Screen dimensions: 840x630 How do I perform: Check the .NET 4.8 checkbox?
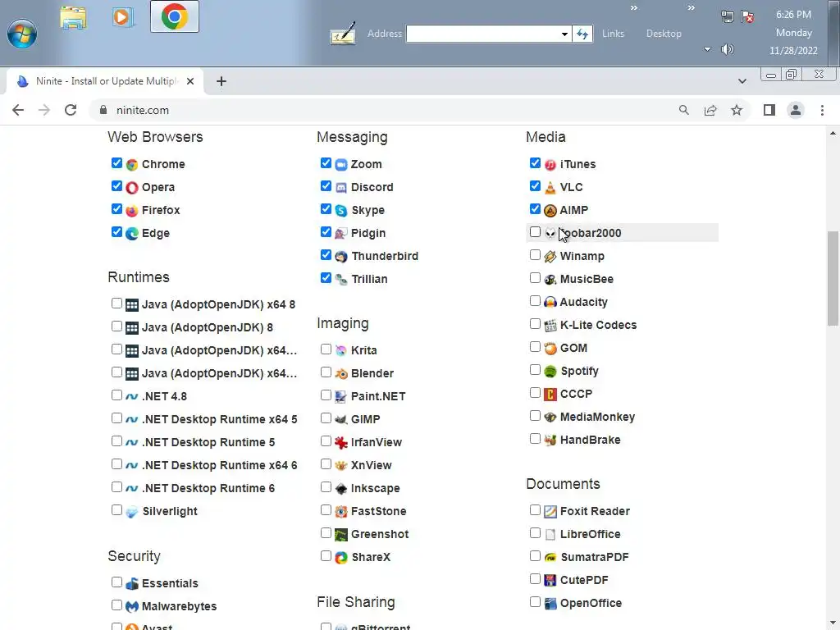(116, 395)
